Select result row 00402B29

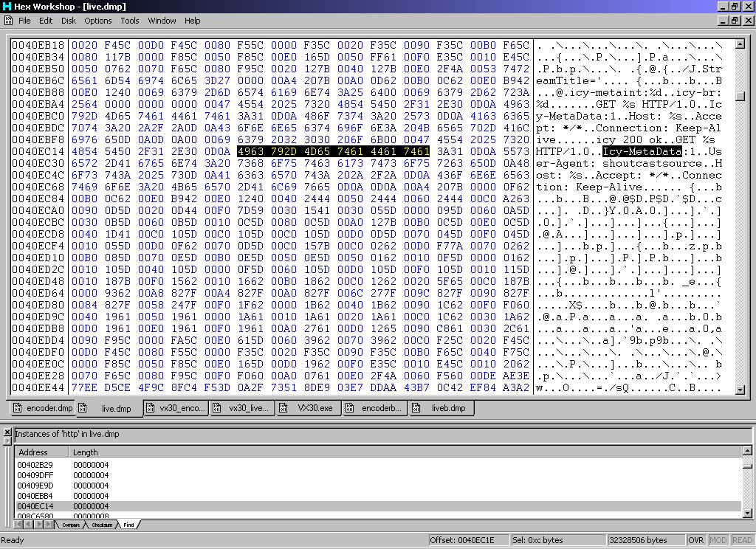pyautogui.click(x=377, y=465)
